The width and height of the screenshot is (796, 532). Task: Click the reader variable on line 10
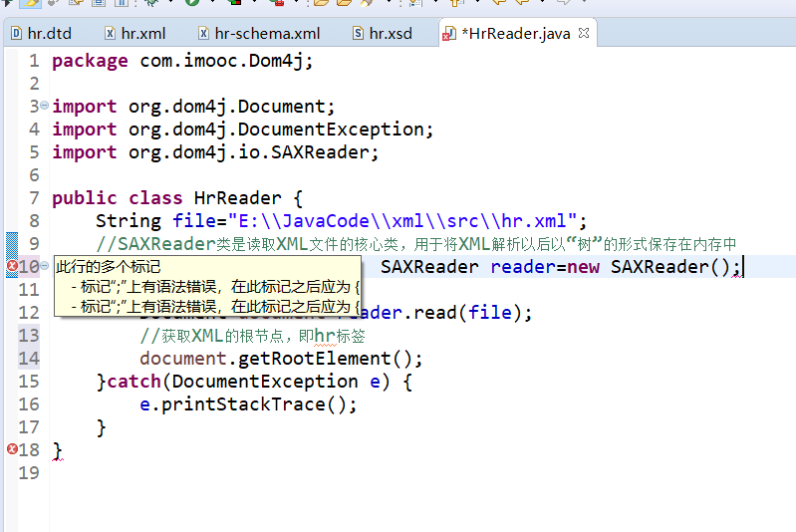pos(523,267)
